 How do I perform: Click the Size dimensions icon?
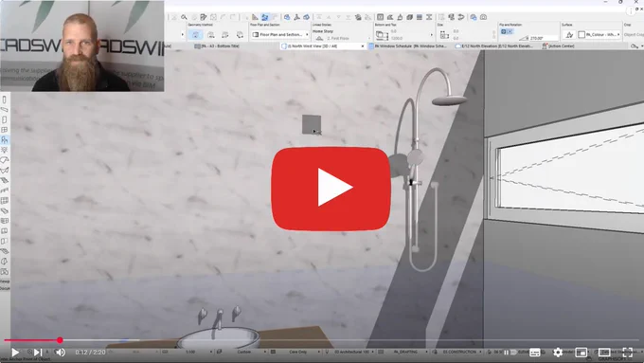(x=444, y=35)
